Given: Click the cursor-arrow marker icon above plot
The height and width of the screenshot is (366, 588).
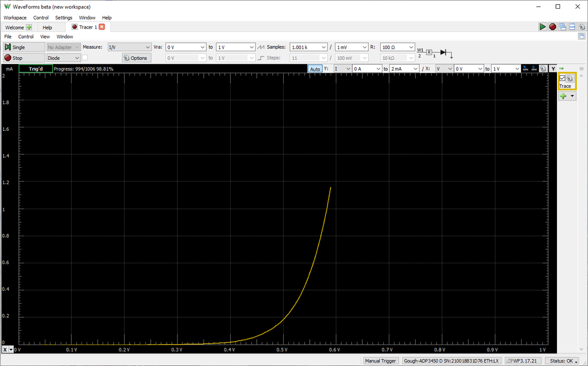Looking at the screenshot, I should click(x=525, y=69).
